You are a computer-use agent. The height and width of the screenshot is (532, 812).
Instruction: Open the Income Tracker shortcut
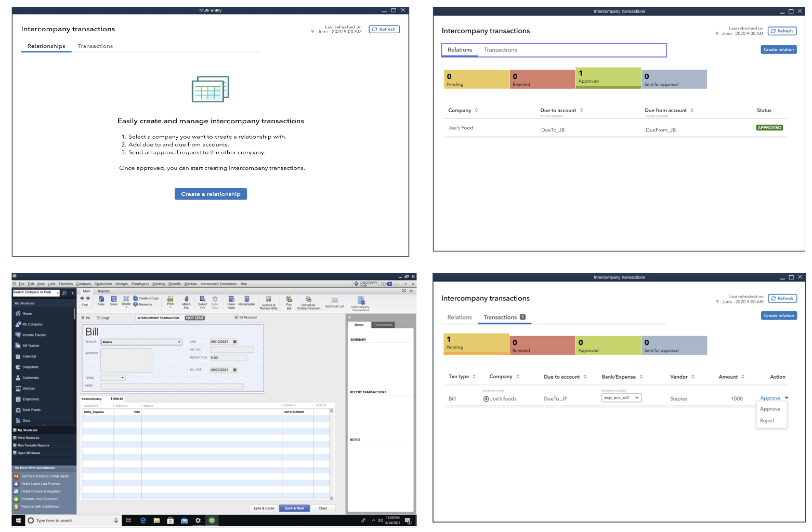coord(31,335)
